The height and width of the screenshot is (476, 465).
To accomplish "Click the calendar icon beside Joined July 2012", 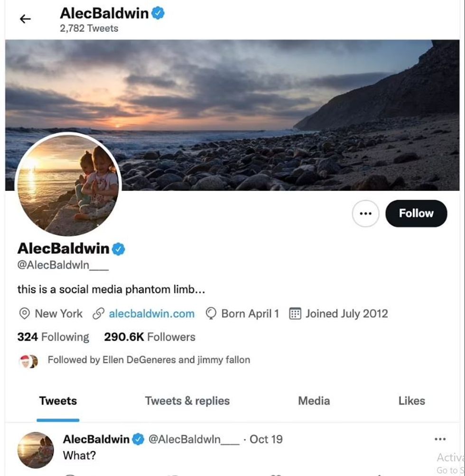I will tap(295, 314).
